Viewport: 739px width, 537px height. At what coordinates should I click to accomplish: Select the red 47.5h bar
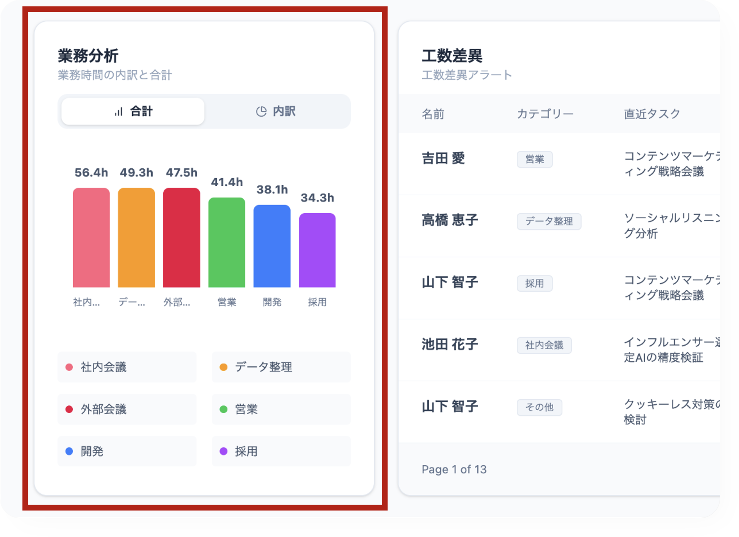(x=181, y=238)
